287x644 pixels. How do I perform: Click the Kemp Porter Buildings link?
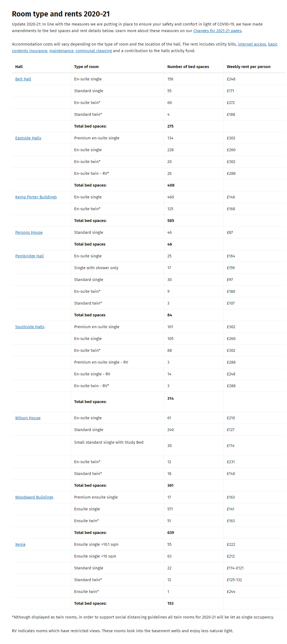click(x=36, y=197)
